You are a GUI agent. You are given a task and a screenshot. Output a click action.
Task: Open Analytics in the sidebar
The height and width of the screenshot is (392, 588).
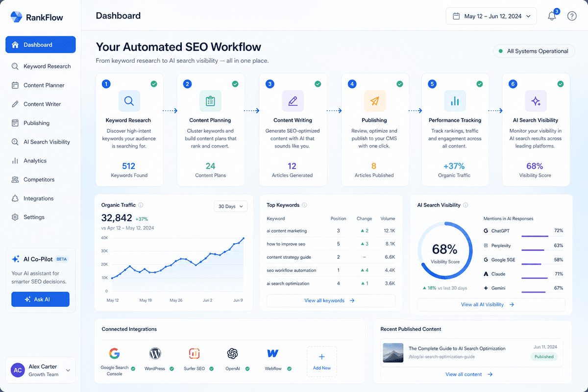tap(41, 161)
